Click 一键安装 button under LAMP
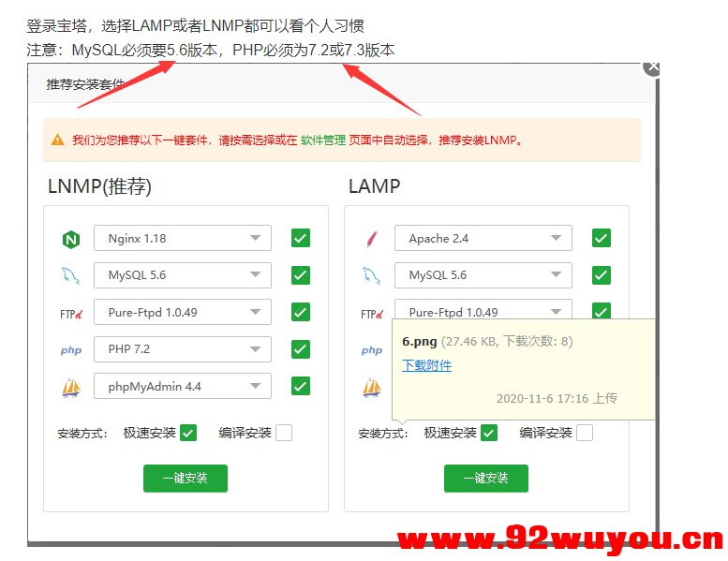Screen dimensions: 728x561 pyautogui.click(x=485, y=478)
